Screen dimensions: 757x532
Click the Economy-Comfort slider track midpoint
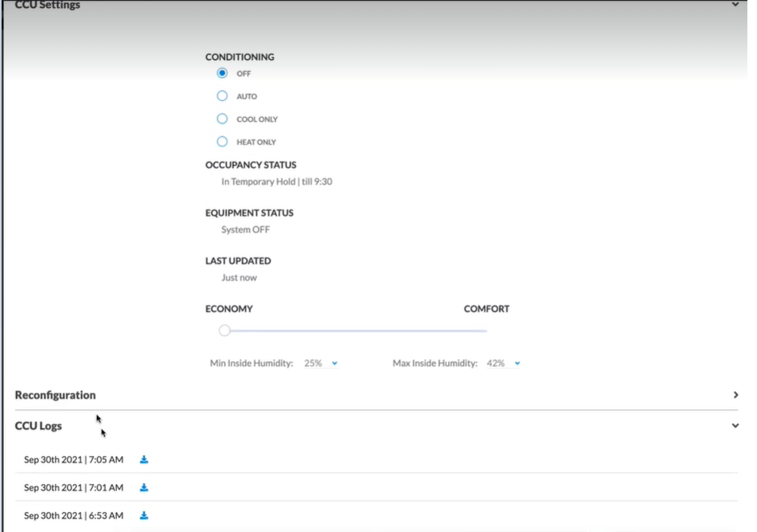356,331
